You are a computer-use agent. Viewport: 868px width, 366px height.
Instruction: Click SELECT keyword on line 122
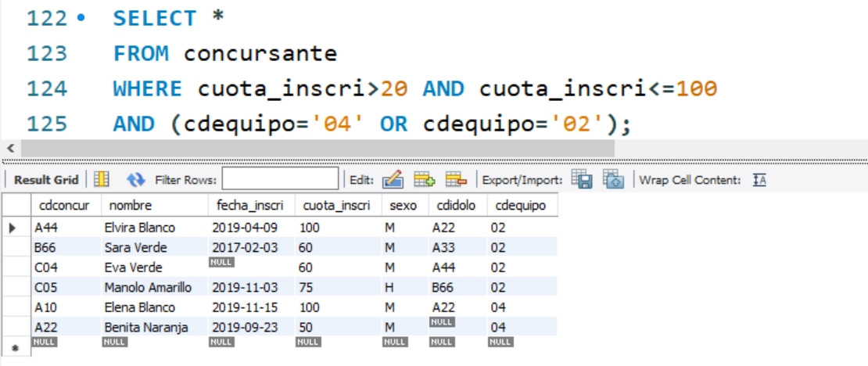155,18
